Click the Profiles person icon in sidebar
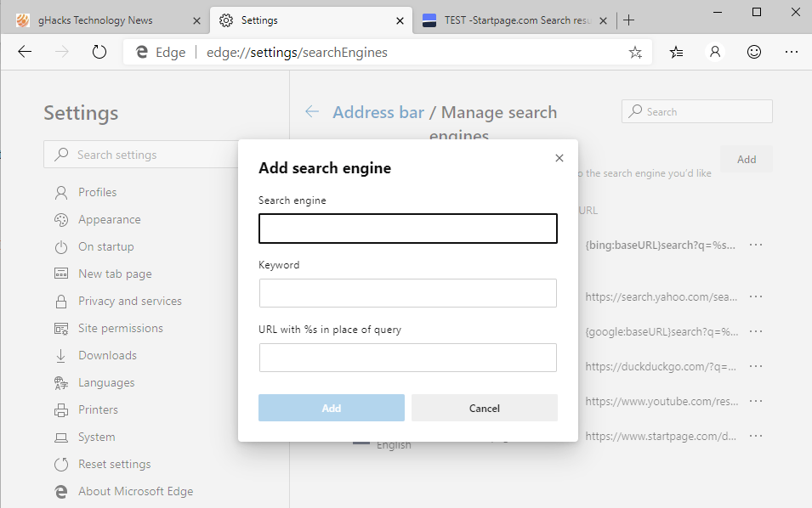The width and height of the screenshot is (812, 508). [61, 193]
